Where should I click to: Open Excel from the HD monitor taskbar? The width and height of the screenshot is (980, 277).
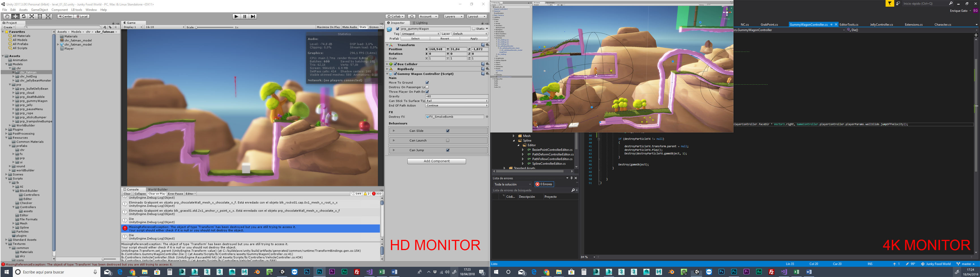(382, 272)
